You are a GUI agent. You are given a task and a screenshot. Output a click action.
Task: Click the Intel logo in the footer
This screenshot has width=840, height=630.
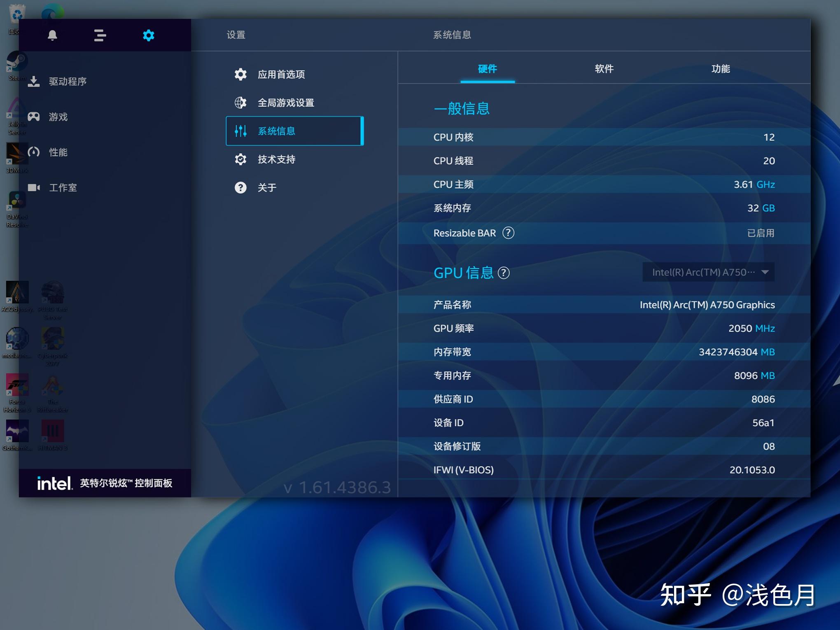54,483
